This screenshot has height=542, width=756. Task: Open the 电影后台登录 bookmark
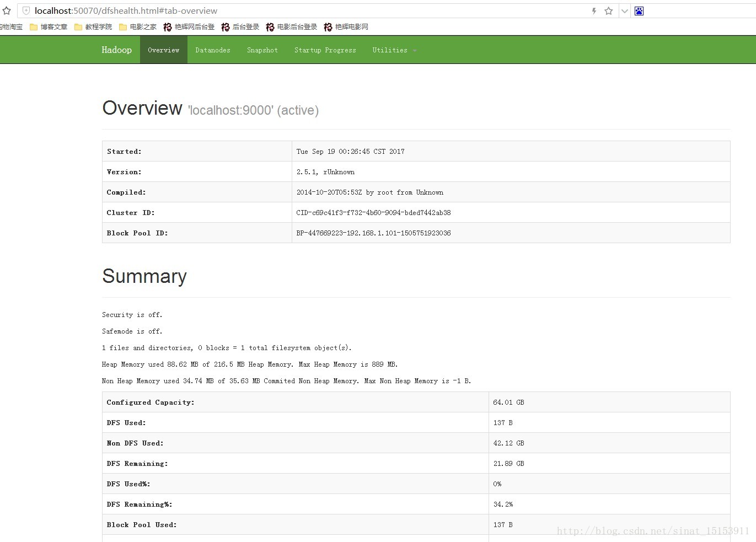[x=292, y=26]
